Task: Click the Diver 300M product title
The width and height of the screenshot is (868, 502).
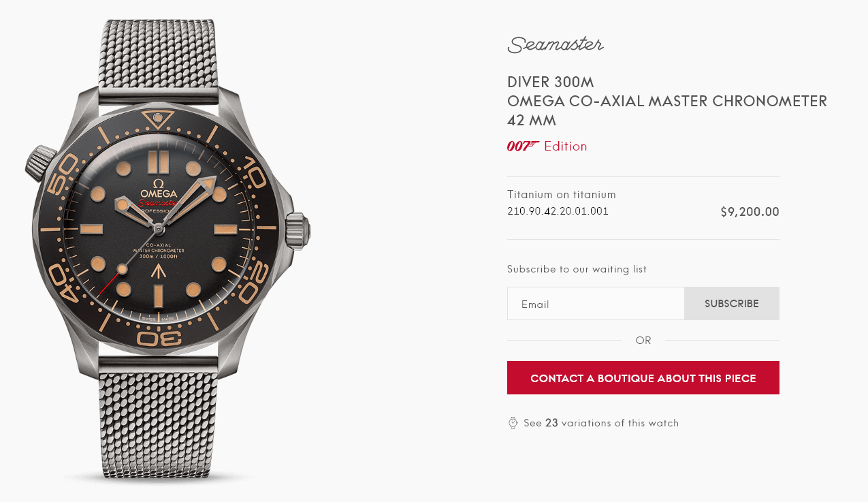Action: 551,82
